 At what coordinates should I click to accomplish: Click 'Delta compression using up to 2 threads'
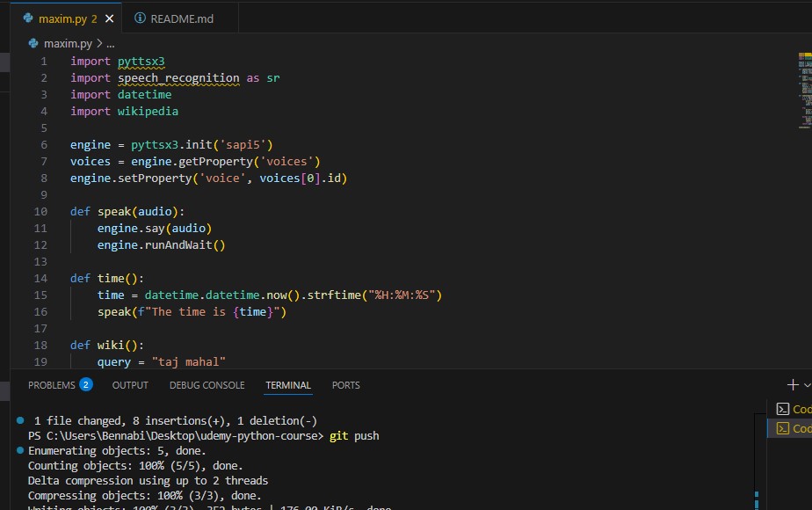tap(149, 480)
